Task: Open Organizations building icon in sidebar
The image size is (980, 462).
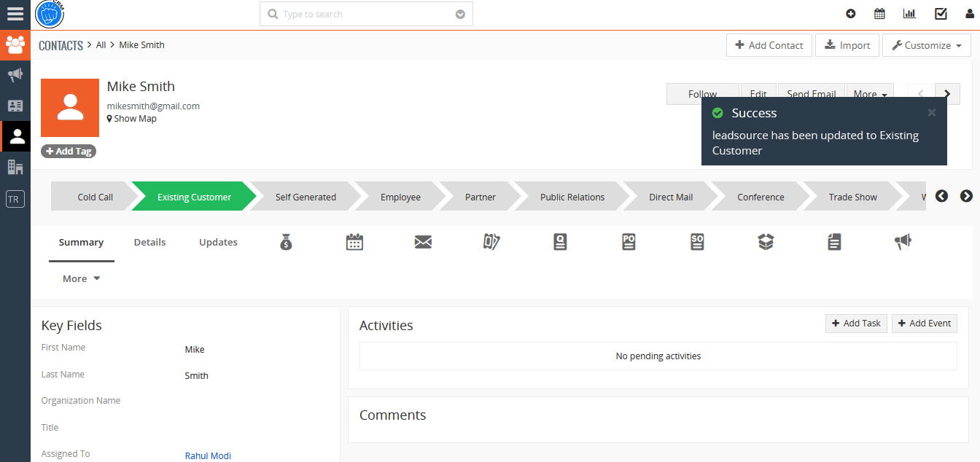Action: tap(15, 167)
